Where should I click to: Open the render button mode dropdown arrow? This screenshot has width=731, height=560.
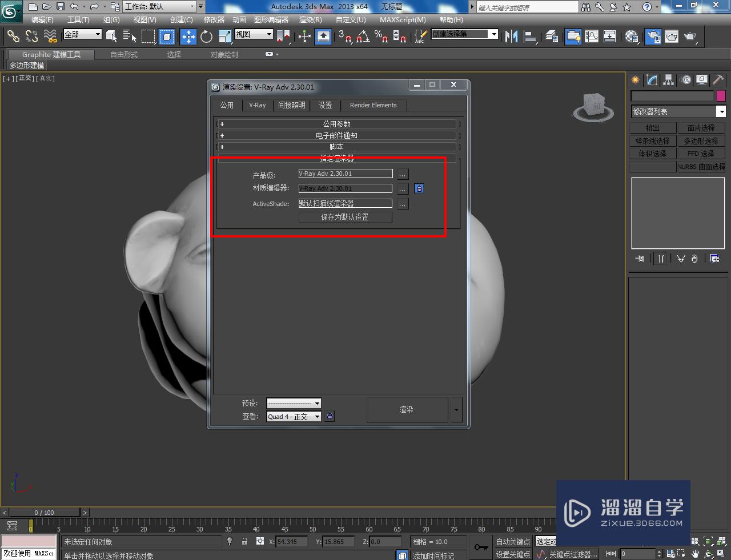point(456,409)
